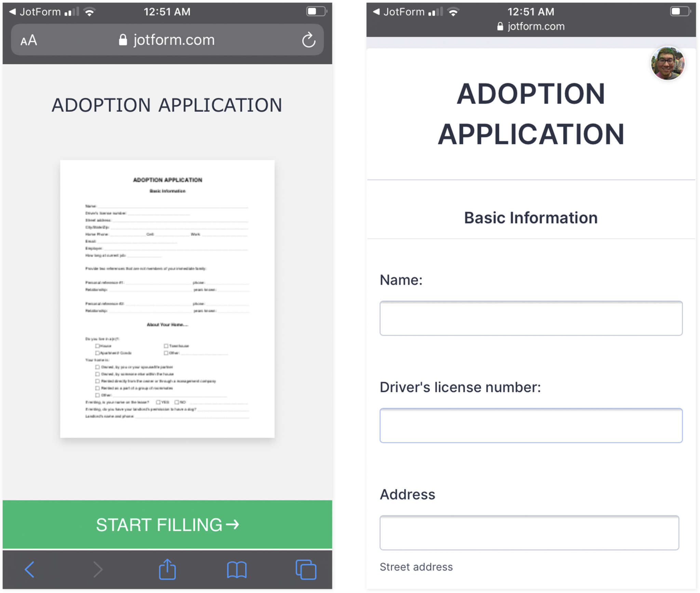The height and width of the screenshot is (593, 700).
Task: Reload the page with the refresh icon
Action: pyautogui.click(x=308, y=40)
